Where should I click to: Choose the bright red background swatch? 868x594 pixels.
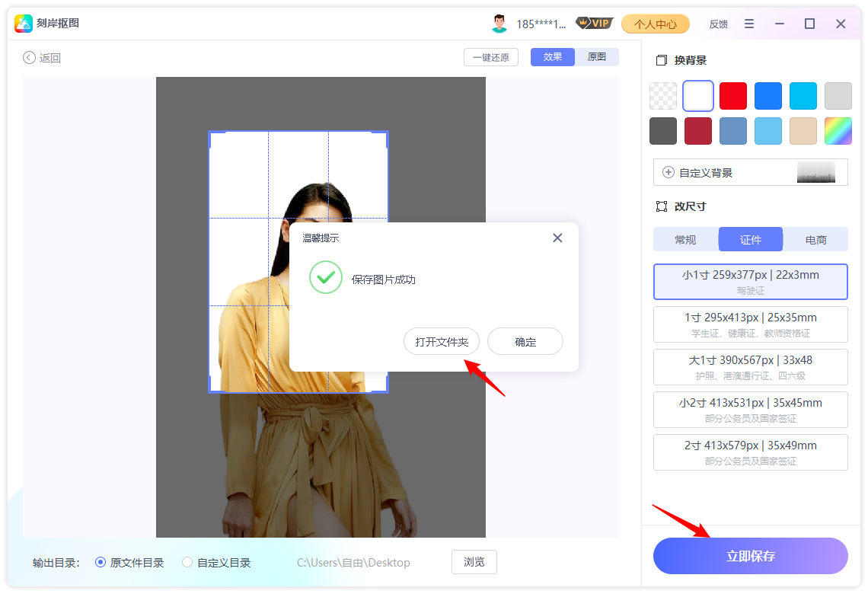[733, 96]
